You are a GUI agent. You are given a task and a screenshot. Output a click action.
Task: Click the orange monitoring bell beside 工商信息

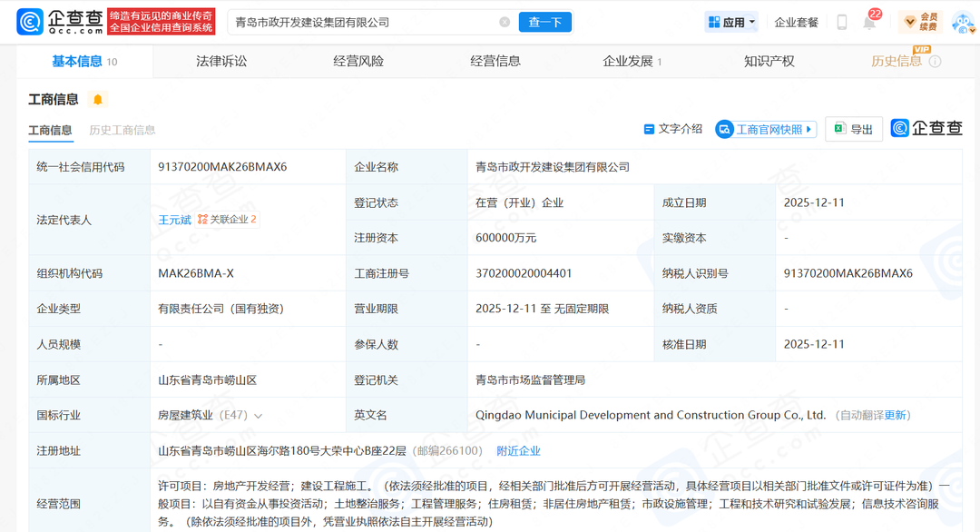tap(98, 100)
